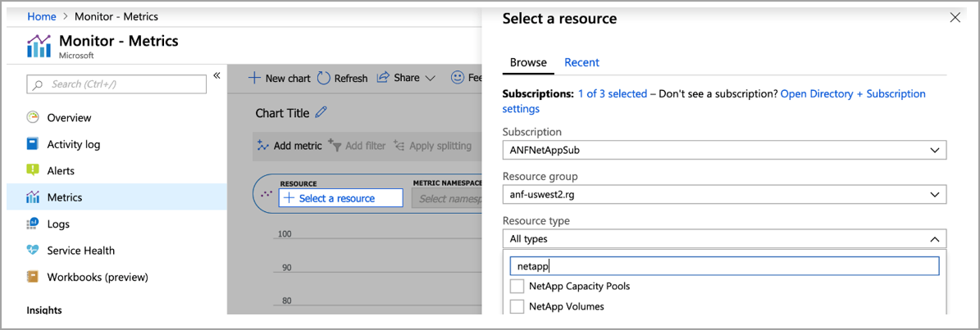Click the '1 of 3 selected' link
Image resolution: width=980 pixels, height=330 pixels.
point(612,94)
